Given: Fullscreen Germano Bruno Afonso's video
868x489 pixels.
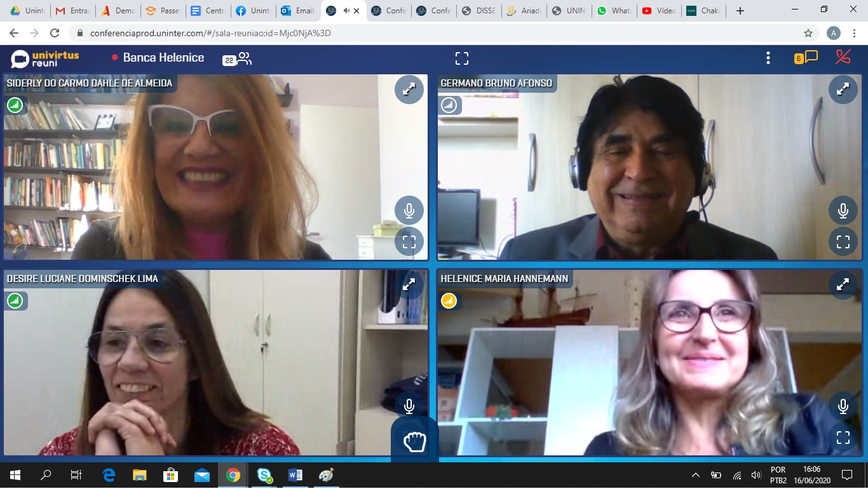Looking at the screenshot, I should [x=843, y=242].
